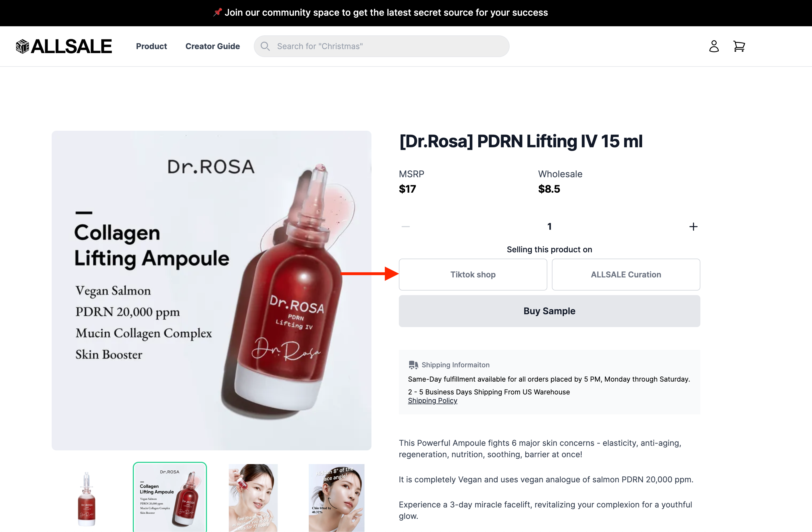Screen dimensions: 812x532
Task: Open the user account icon
Action: [714, 46]
